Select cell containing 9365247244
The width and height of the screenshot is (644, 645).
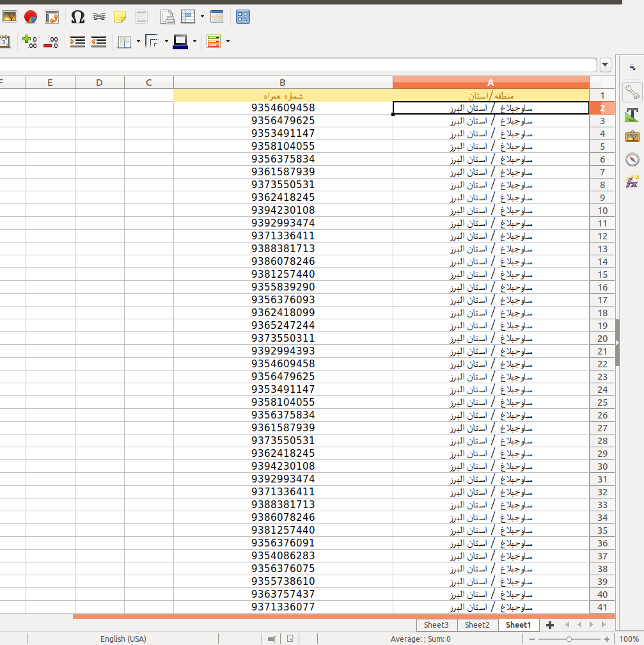pos(283,325)
